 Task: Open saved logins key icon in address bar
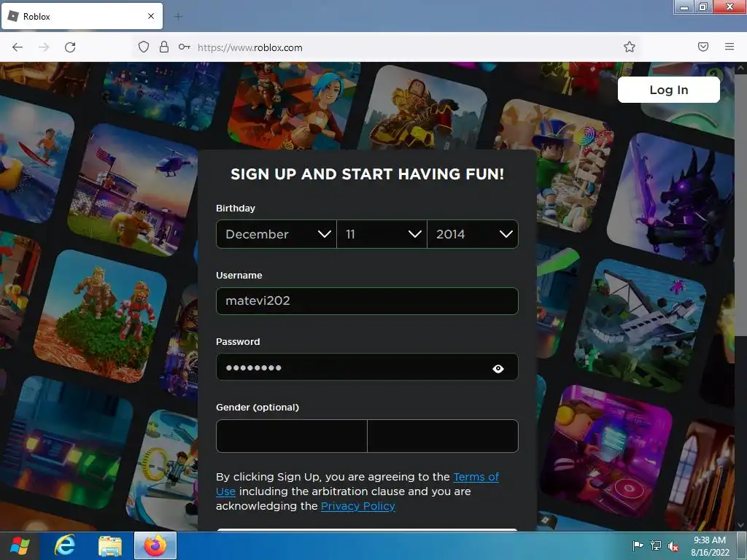point(185,47)
